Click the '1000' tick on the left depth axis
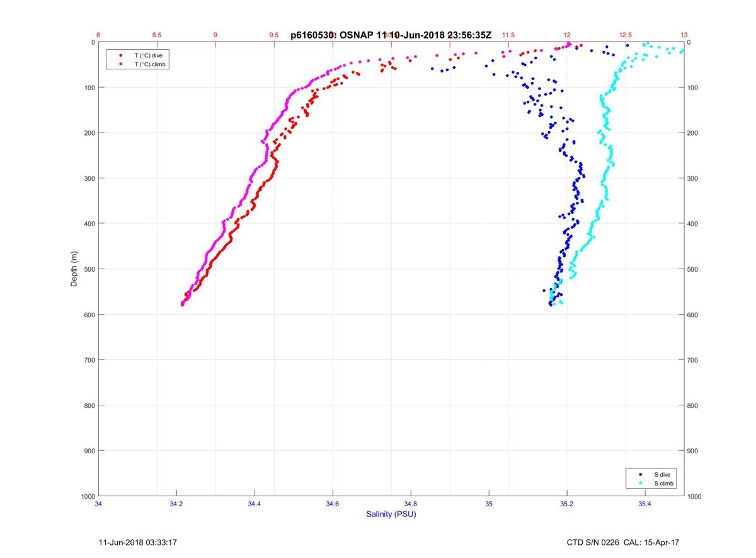756x558 pixels. tap(87, 496)
